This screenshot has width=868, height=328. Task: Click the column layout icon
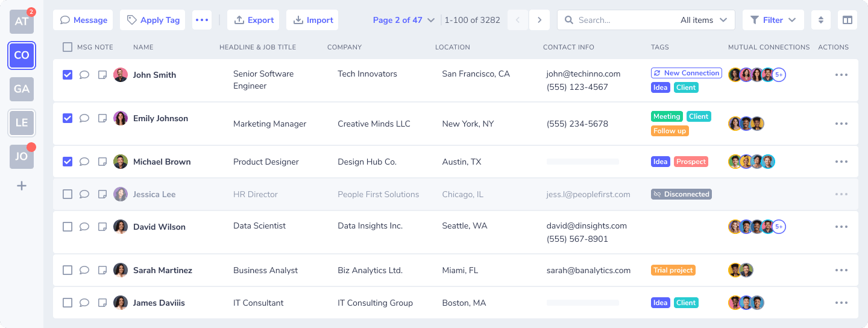[848, 20]
